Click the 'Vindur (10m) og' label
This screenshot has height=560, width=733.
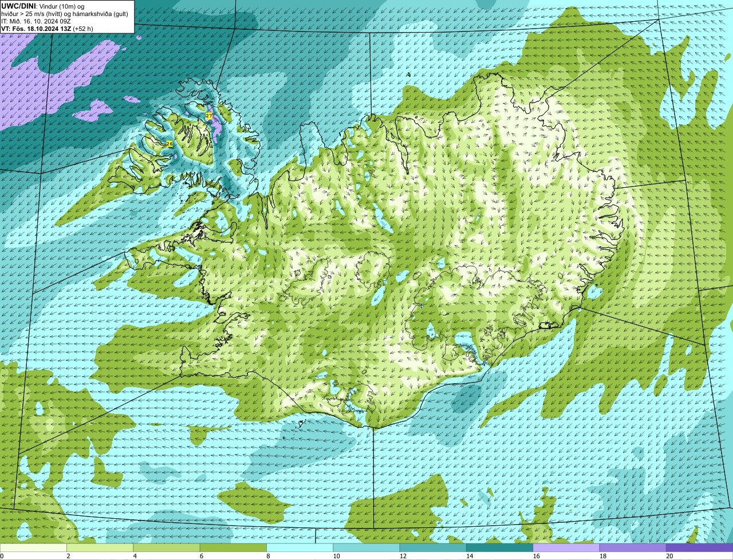[x=62, y=6]
